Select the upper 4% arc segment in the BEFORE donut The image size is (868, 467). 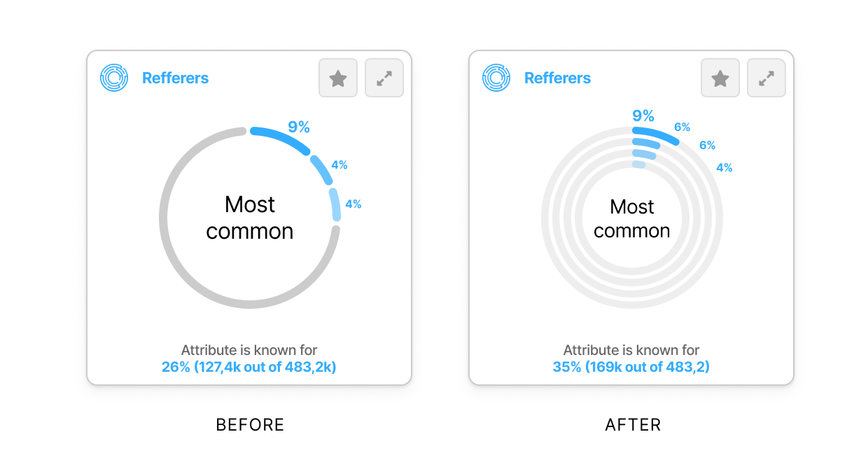tap(321, 170)
